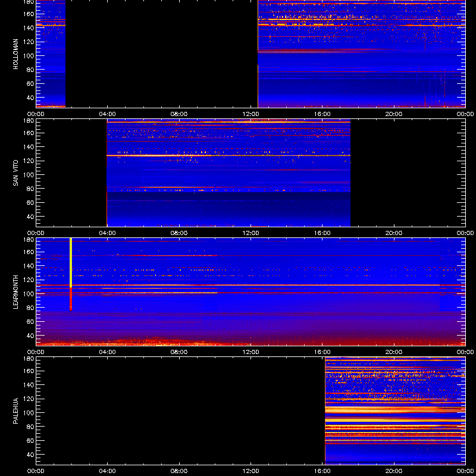Screen dimensions: 476x476
Task: Pick the 20:00 time label below San Vito plot
Action: coord(394,233)
